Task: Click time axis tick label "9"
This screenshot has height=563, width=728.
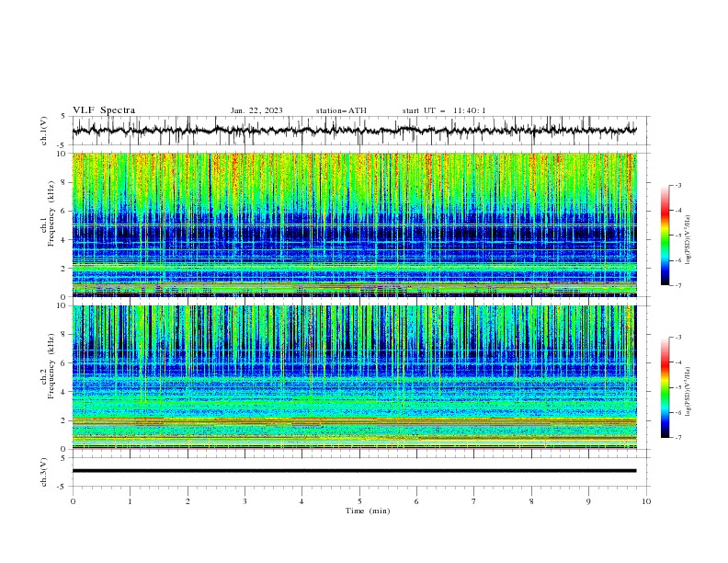Action: tap(588, 501)
